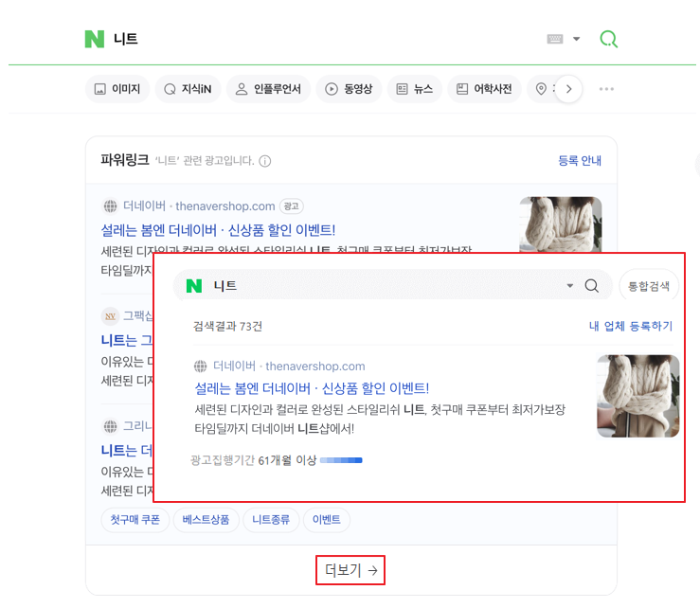
Task: Go to the 뉴스 tab
Action: click(x=415, y=89)
